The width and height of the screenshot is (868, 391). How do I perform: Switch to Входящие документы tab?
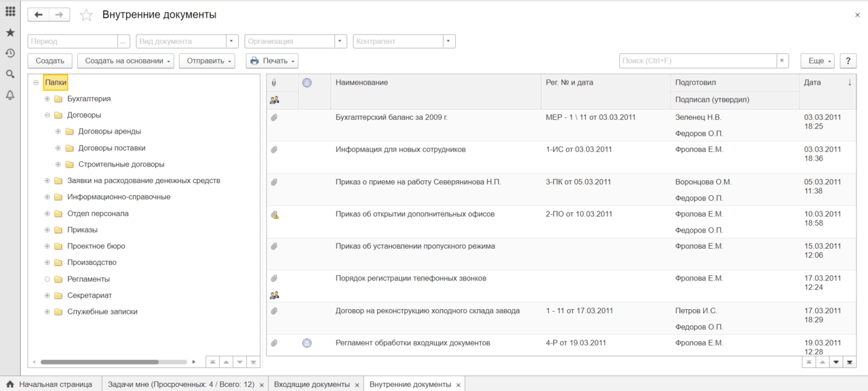tap(311, 384)
